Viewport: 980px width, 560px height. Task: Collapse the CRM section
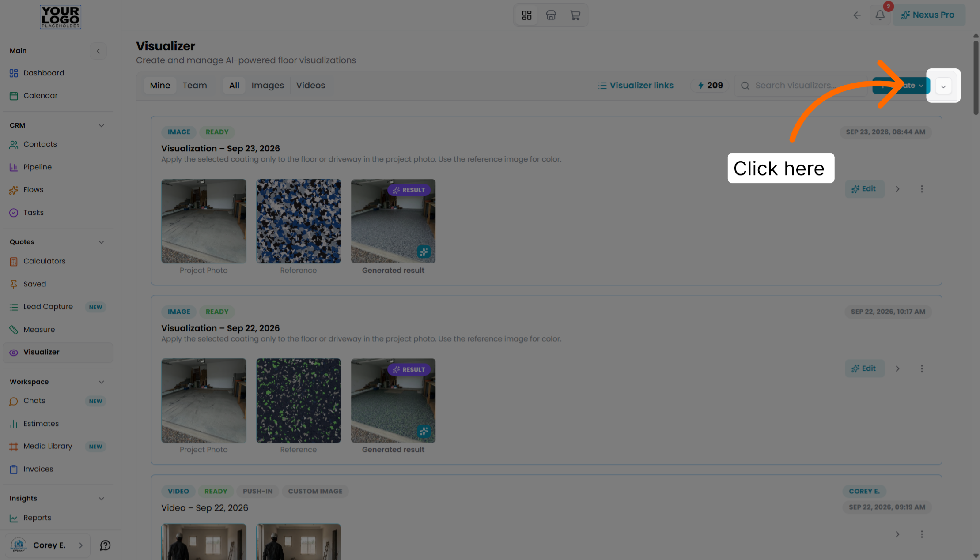click(101, 125)
